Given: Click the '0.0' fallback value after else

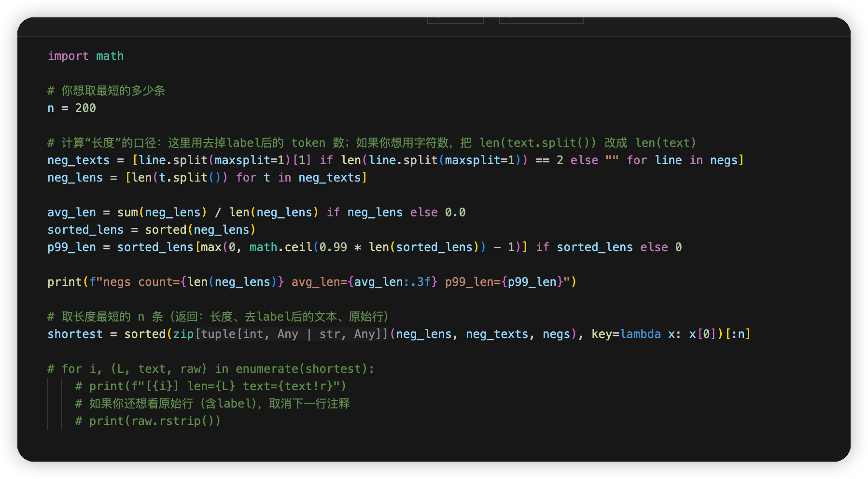Looking at the screenshot, I should (455, 212).
